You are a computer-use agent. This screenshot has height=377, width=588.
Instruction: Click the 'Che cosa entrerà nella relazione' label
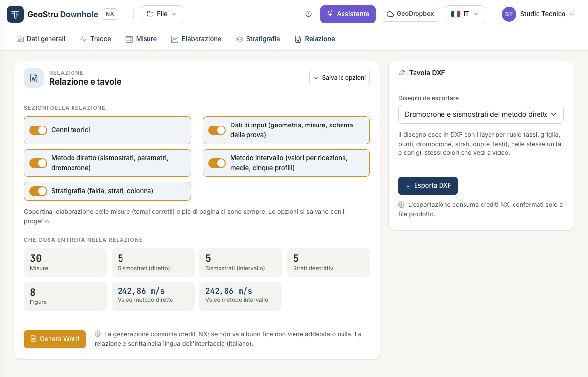pos(83,240)
